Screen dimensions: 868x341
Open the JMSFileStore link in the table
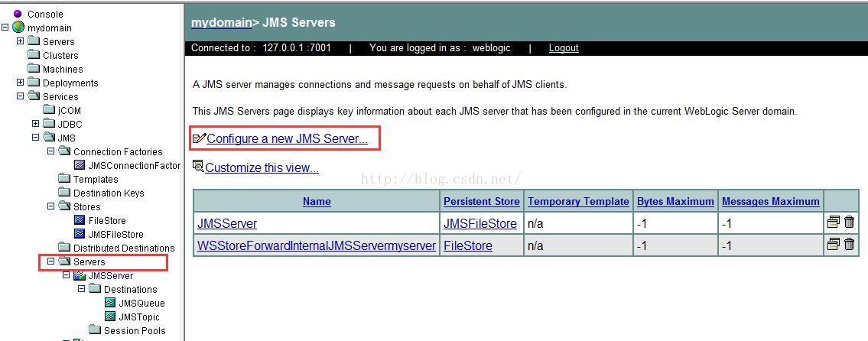(480, 224)
